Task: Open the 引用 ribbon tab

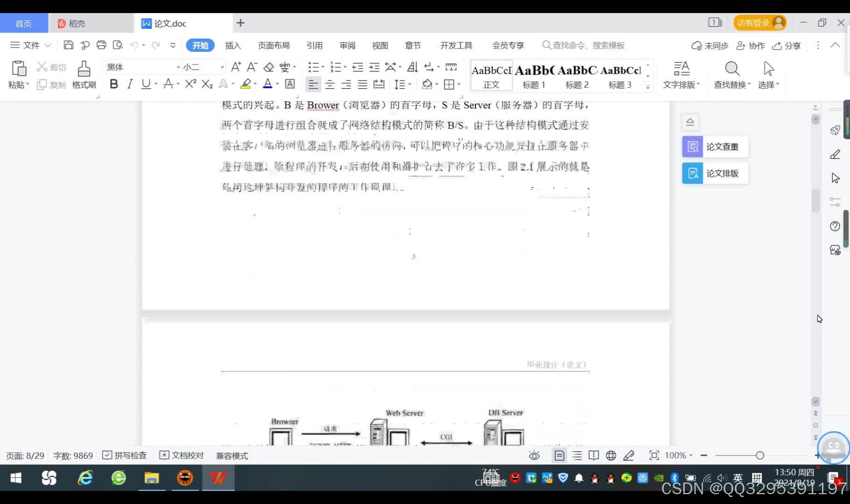Action: click(314, 45)
